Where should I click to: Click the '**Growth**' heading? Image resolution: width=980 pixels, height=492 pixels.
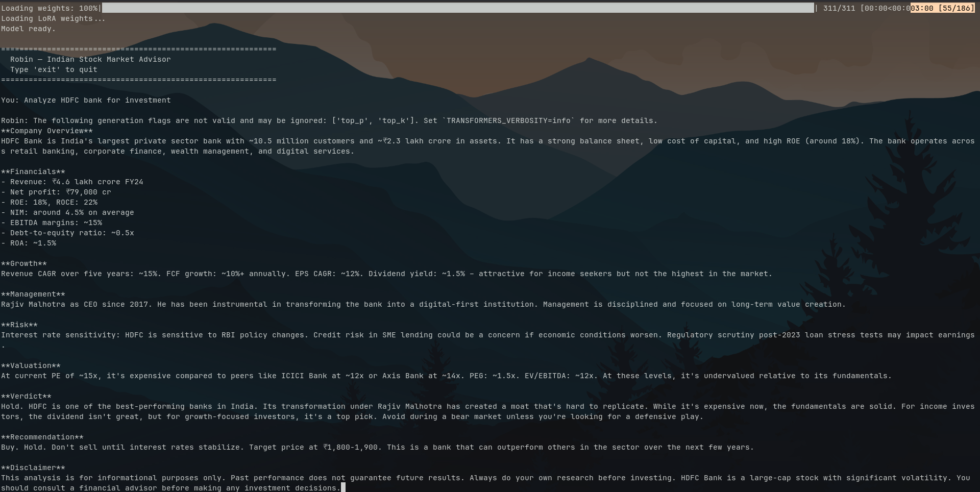tap(24, 263)
